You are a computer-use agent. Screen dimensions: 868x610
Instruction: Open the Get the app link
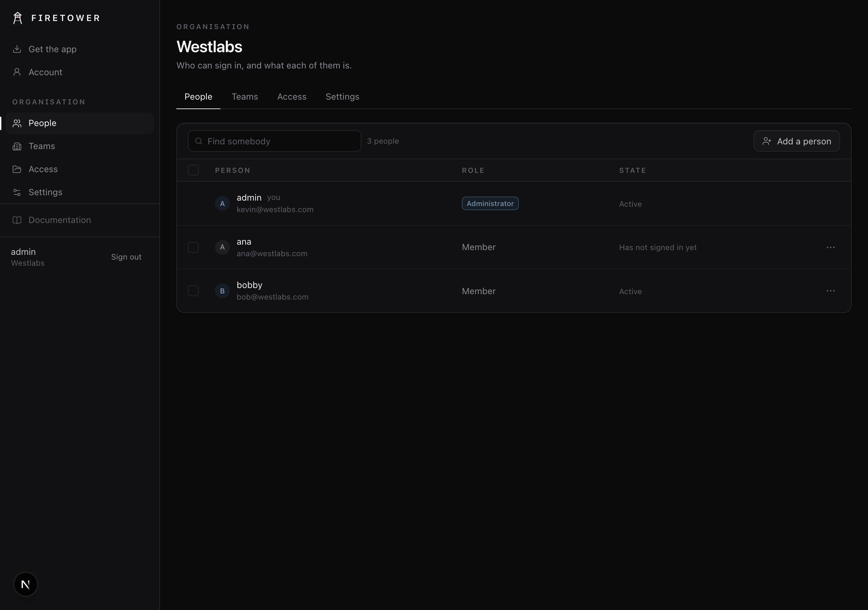79,49
